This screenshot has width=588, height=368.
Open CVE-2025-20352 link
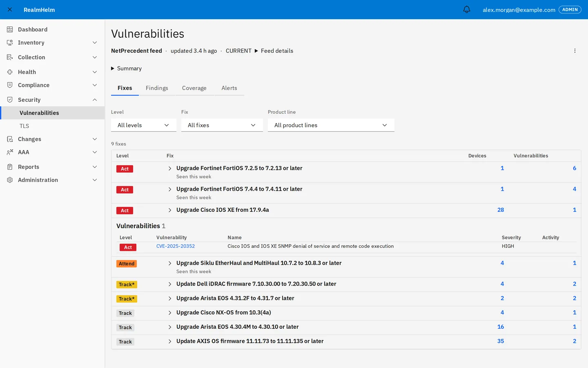click(176, 246)
